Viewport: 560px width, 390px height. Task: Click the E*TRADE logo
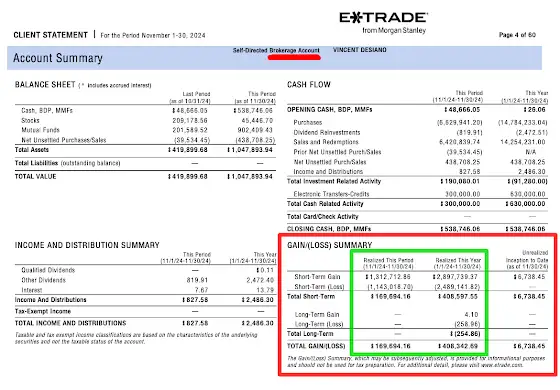tap(383, 18)
